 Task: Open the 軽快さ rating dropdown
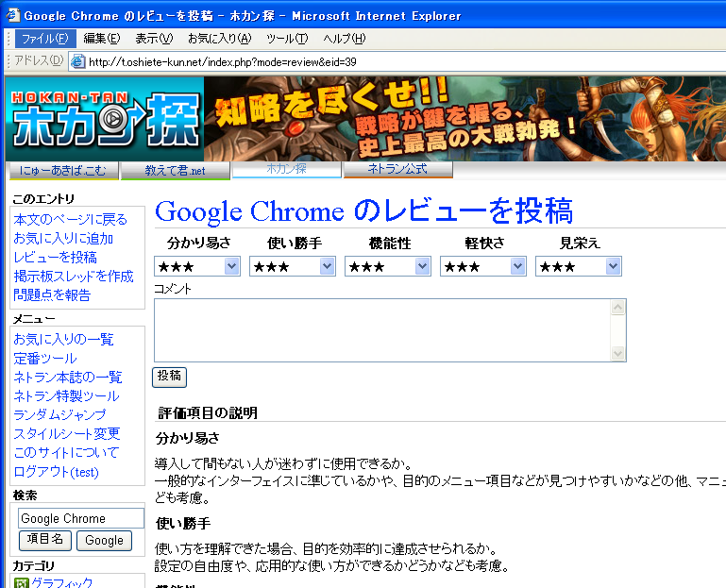click(x=483, y=266)
